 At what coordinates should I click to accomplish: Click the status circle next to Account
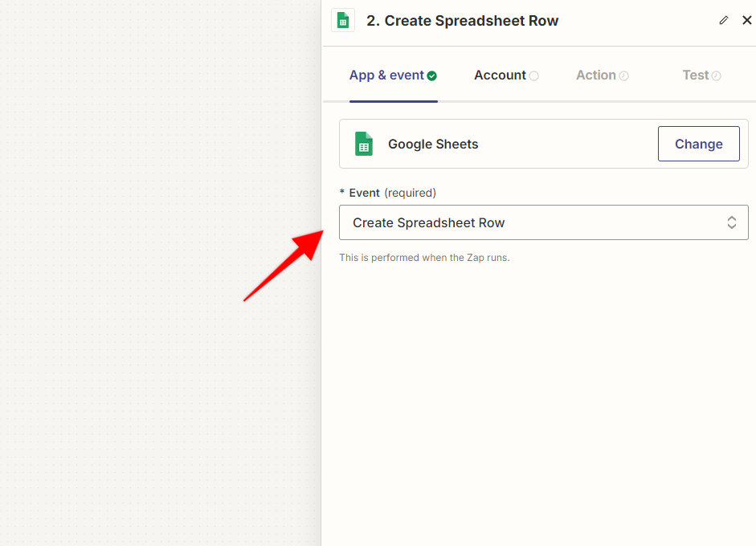pos(534,75)
